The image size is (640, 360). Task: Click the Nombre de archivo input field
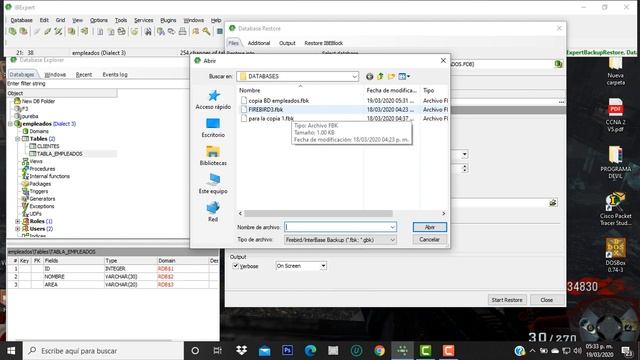point(340,227)
